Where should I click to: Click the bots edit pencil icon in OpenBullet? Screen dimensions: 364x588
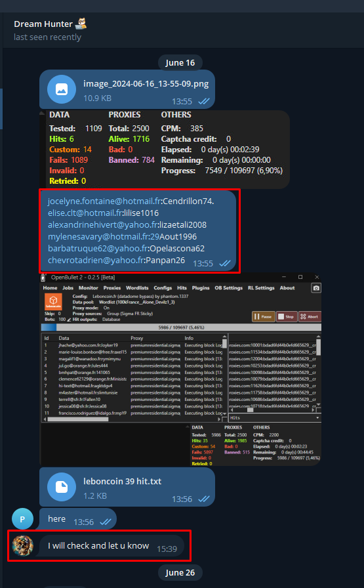69,320
